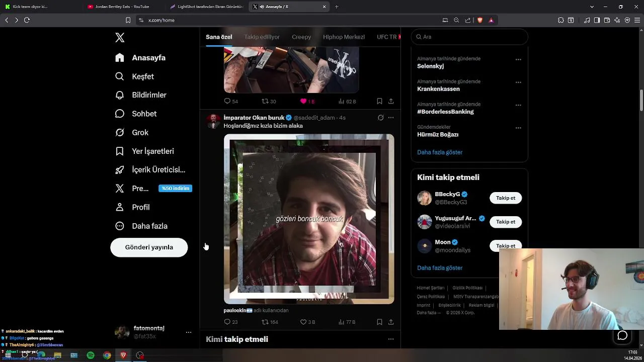Viewport: 644px width, 362px height.
Task: Click the X logo in sidebar
Action: click(120, 38)
